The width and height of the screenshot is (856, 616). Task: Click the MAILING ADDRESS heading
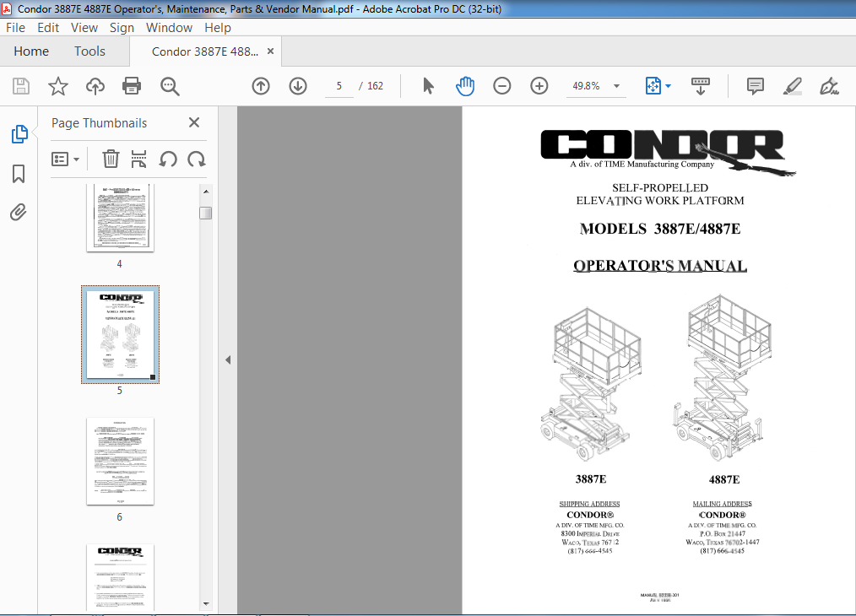[x=723, y=504]
